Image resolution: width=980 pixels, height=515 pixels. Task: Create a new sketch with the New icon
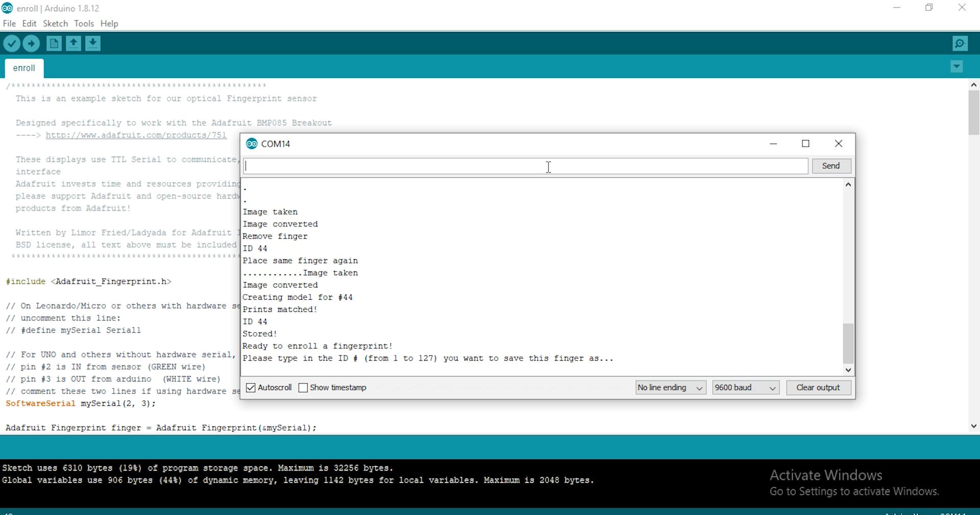click(54, 43)
